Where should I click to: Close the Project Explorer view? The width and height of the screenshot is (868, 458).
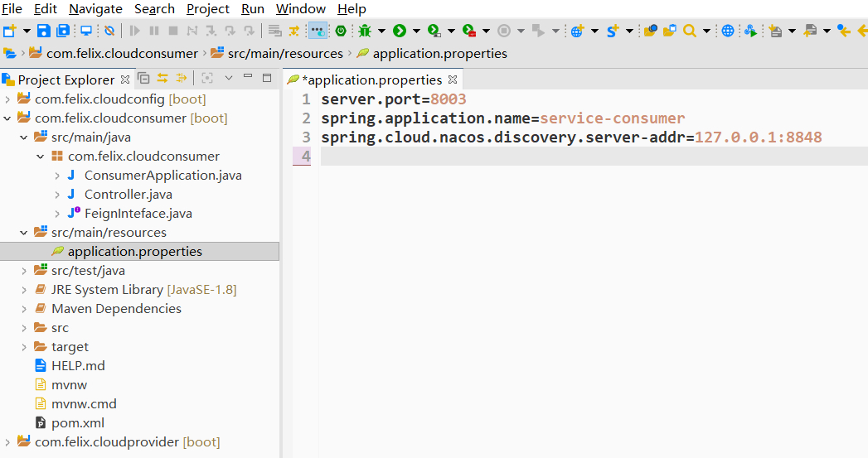tap(125, 80)
